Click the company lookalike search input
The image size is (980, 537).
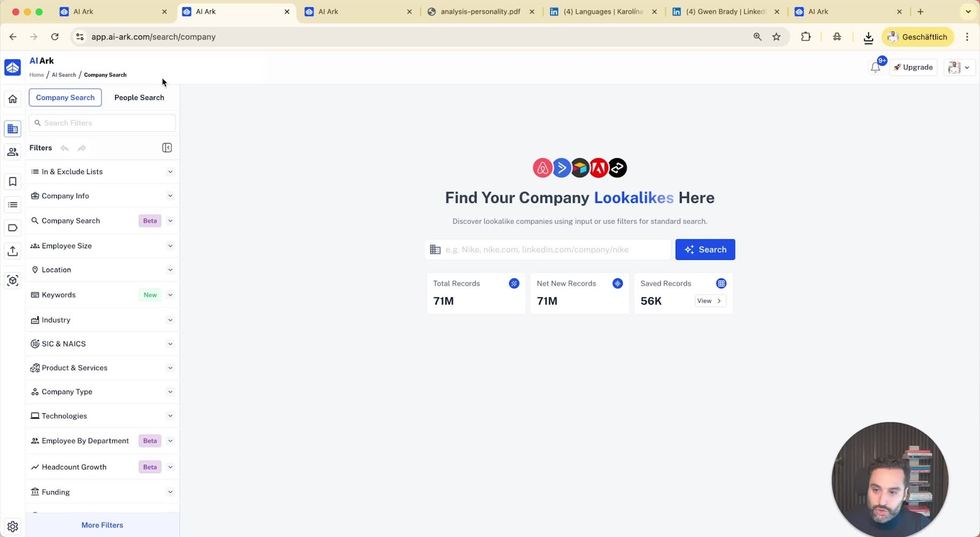point(548,249)
